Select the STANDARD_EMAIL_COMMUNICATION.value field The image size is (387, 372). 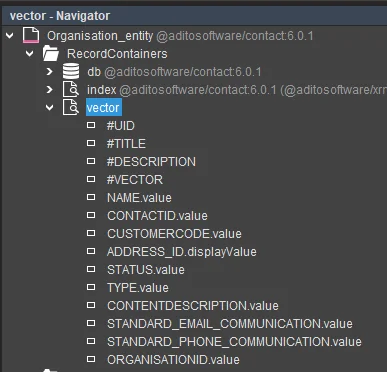click(x=230, y=324)
